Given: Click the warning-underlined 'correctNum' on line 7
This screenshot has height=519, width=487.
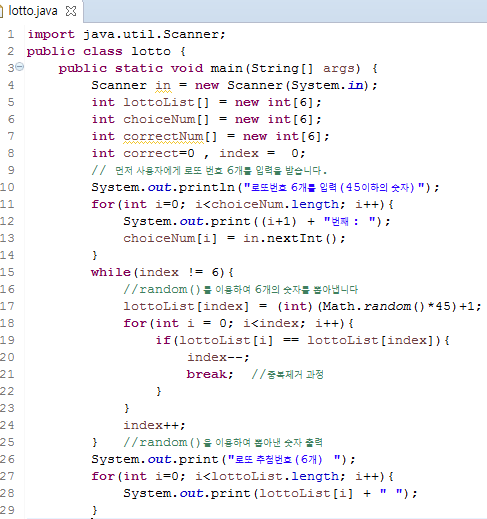Looking at the screenshot, I should [163, 136].
